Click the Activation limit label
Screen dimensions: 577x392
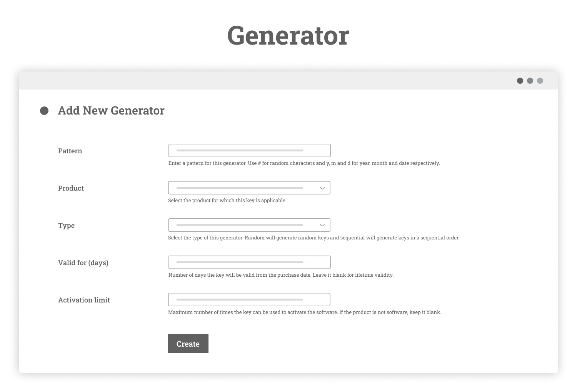[84, 300]
